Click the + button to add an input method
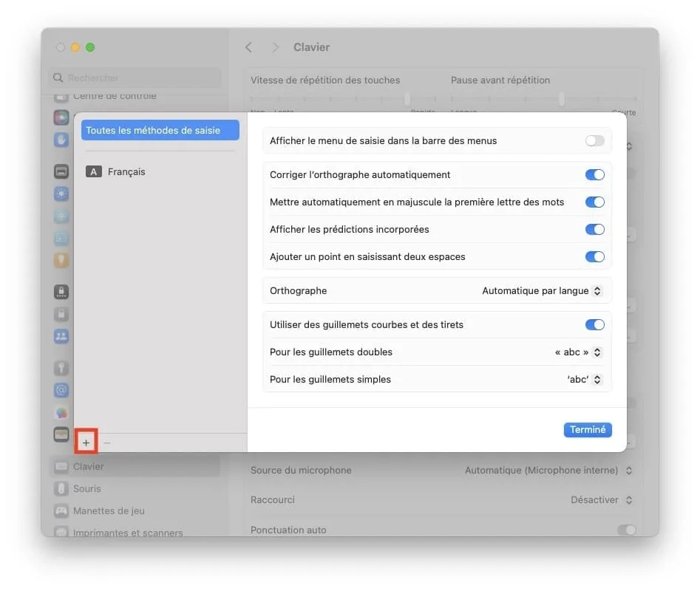700x591 pixels. pyautogui.click(x=86, y=442)
